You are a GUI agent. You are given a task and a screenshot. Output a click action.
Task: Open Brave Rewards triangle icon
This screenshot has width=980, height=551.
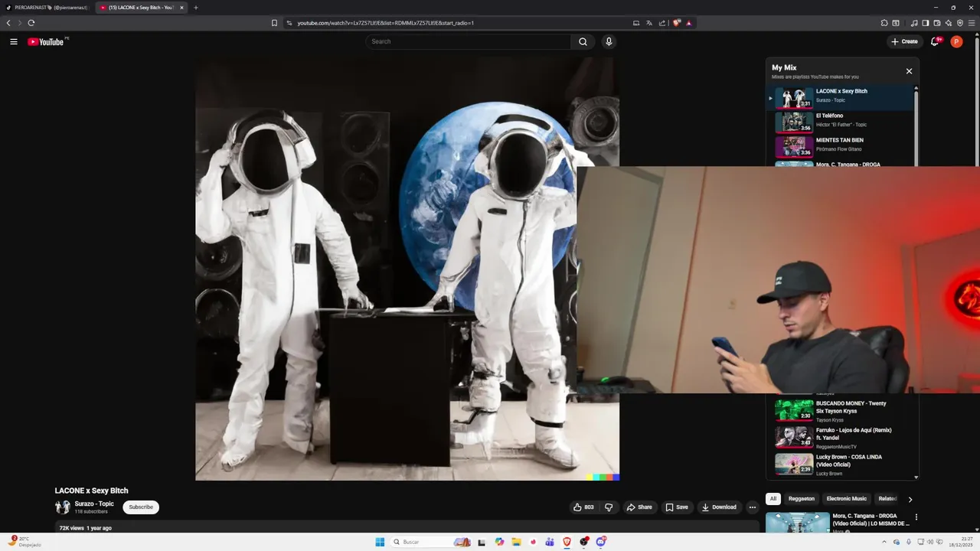point(689,23)
